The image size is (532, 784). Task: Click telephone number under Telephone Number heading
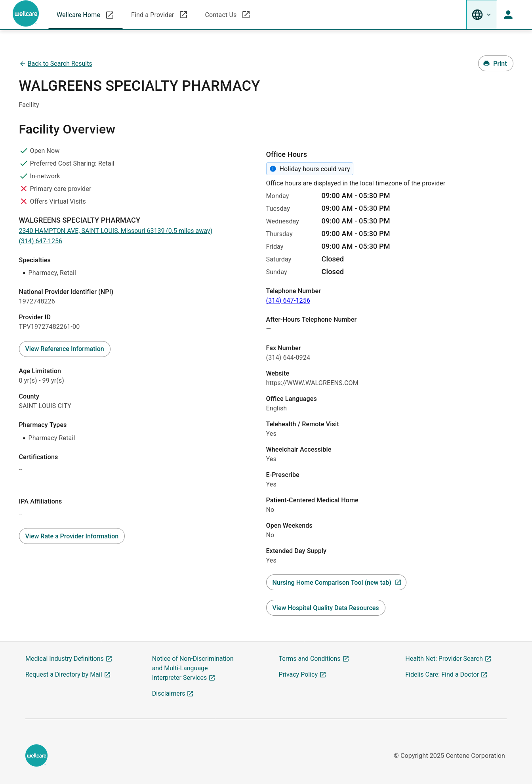[x=288, y=300]
